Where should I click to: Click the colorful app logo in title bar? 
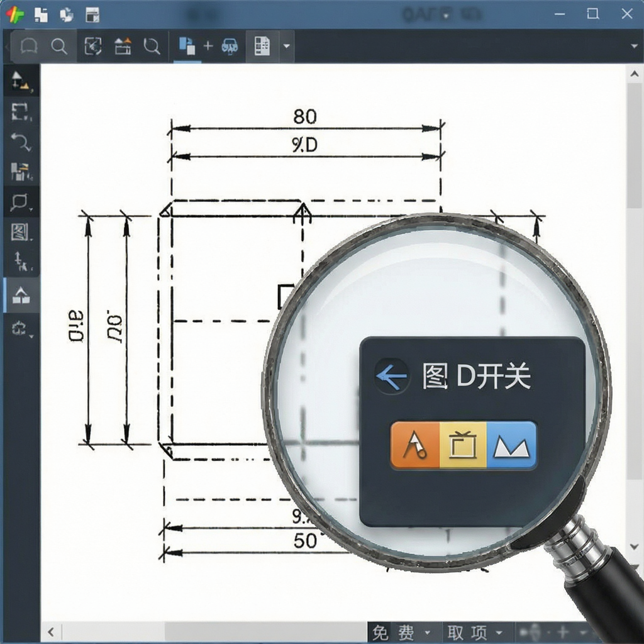(15, 14)
